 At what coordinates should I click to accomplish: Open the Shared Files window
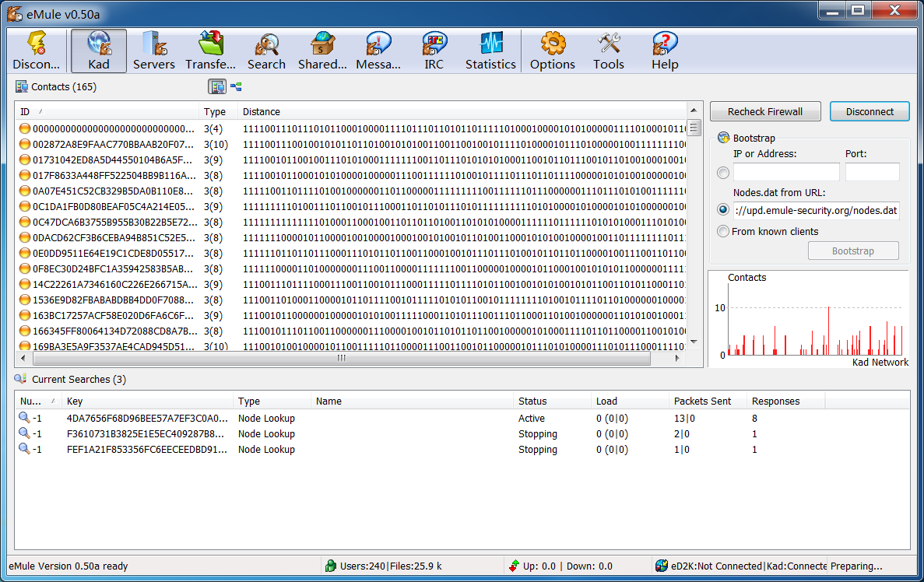pyautogui.click(x=322, y=51)
